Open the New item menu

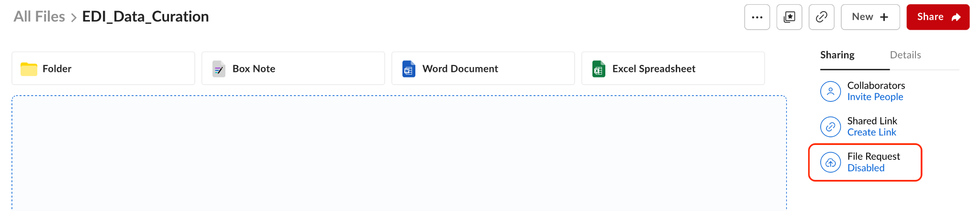pos(870,17)
